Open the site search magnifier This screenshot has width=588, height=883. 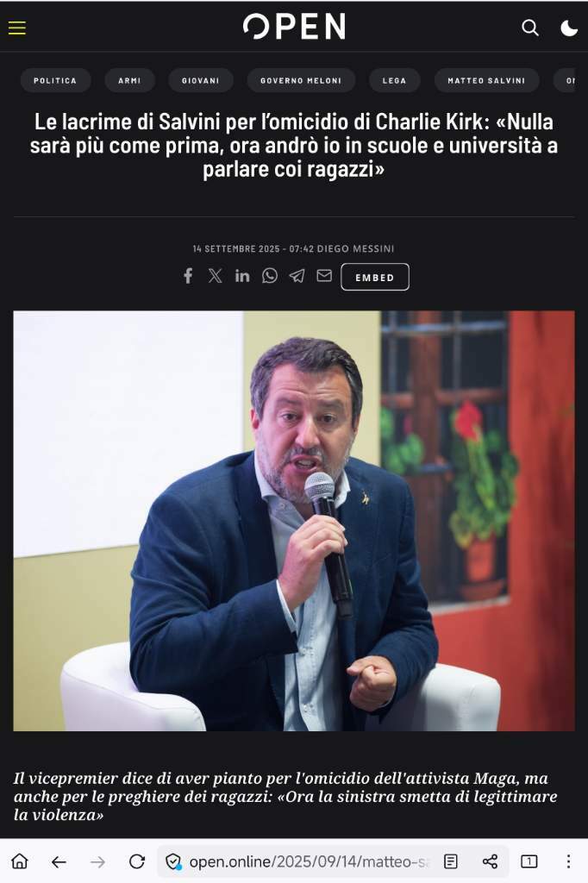coord(530,28)
